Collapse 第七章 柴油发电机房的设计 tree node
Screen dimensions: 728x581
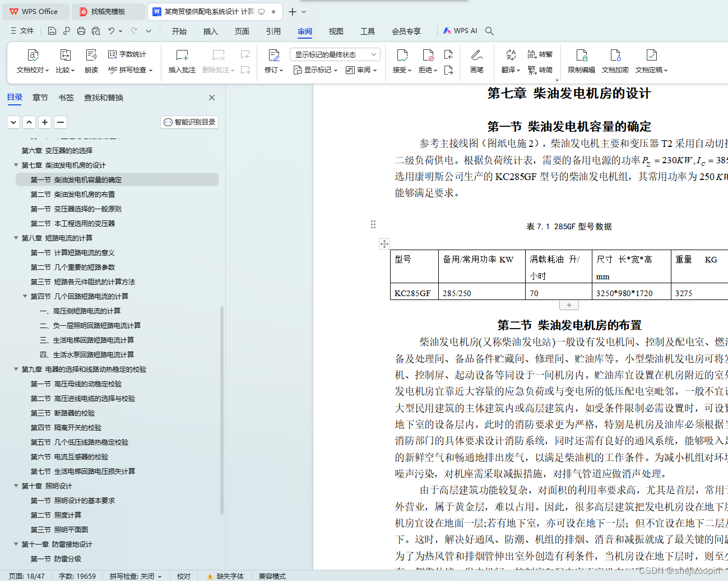click(16, 165)
